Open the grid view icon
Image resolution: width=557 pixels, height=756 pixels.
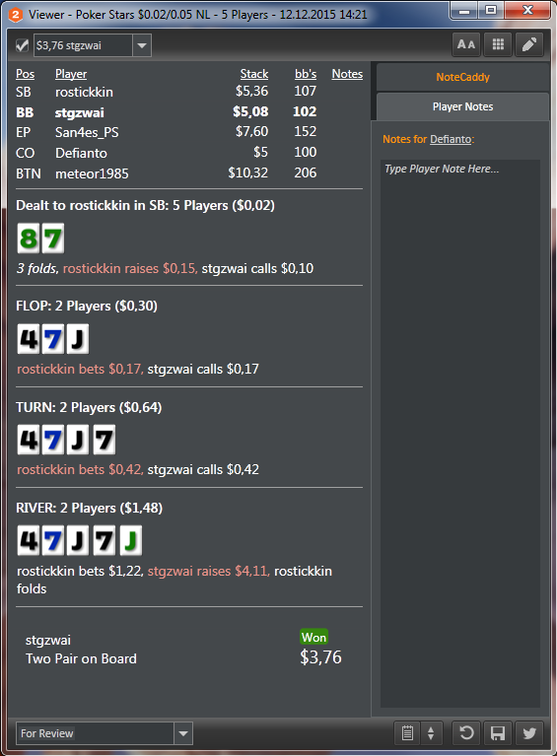(x=498, y=44)
